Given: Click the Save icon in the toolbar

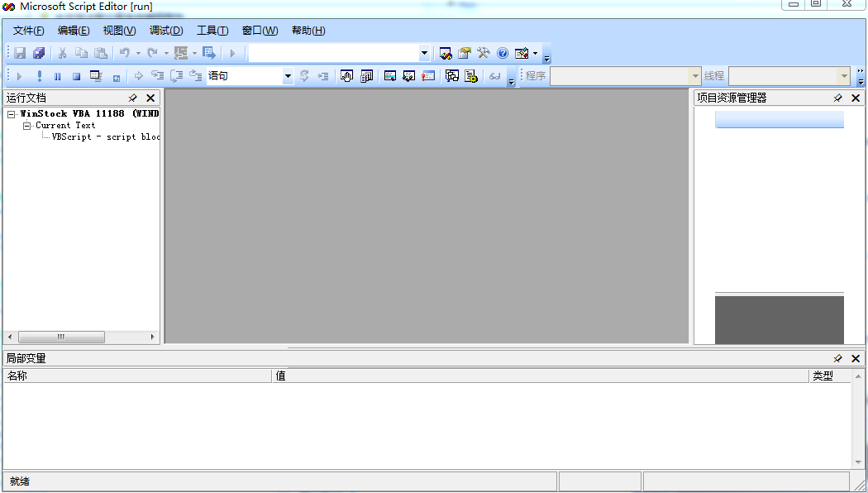Looking at the screenshot, I should (x=20, y=54).
